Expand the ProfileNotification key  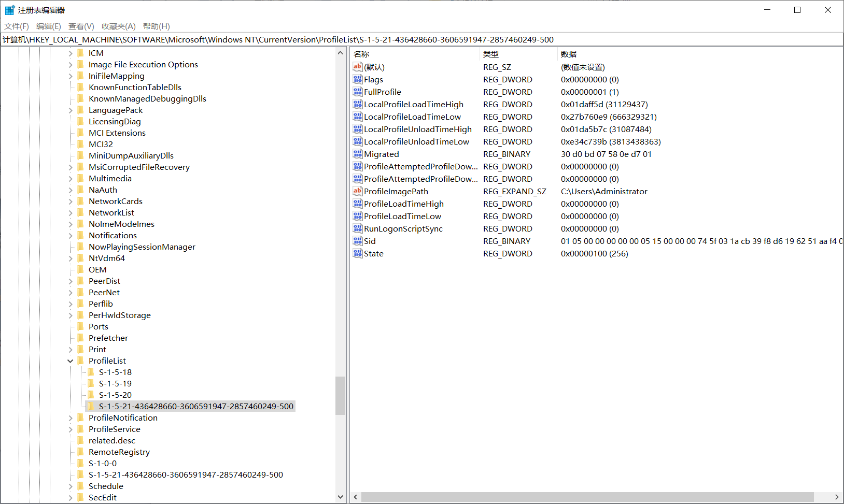coord(71,418)
